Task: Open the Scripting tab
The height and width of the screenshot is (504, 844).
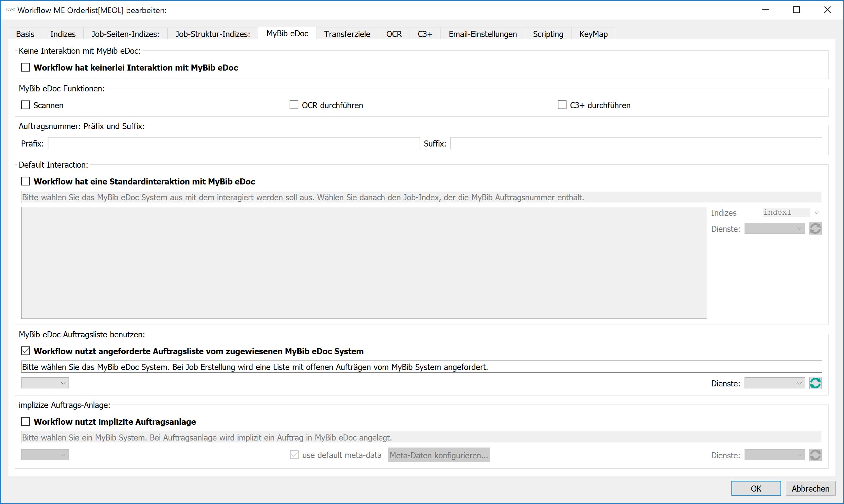Action: pyautogui.click(x=548, y=34)
